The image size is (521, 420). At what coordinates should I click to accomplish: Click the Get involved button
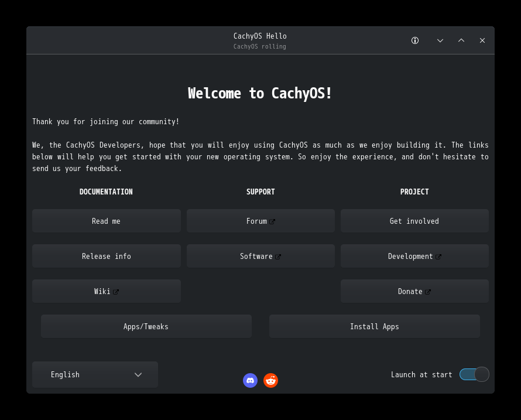(414, 221)
